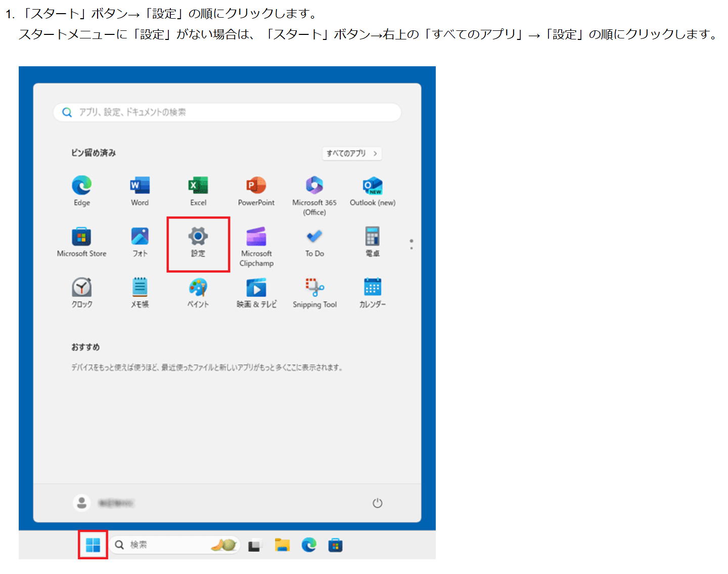728x574 pixels.
Task: Open Microsoft Store from the taskbar
Action: [x=335, y=545]
